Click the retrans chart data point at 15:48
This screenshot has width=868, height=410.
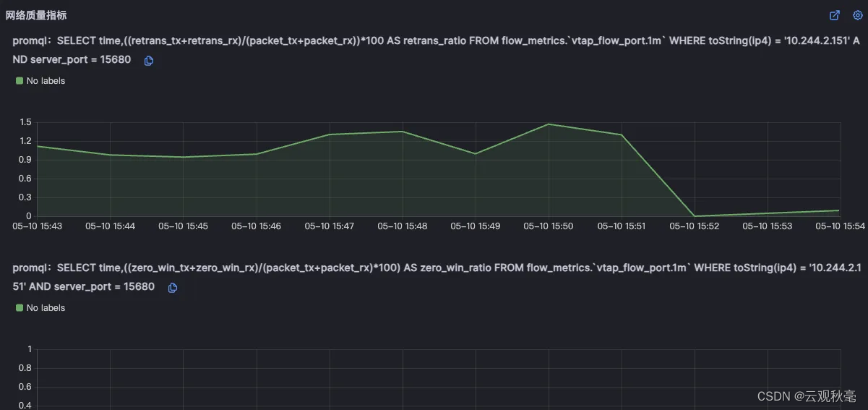pos(403,132)
